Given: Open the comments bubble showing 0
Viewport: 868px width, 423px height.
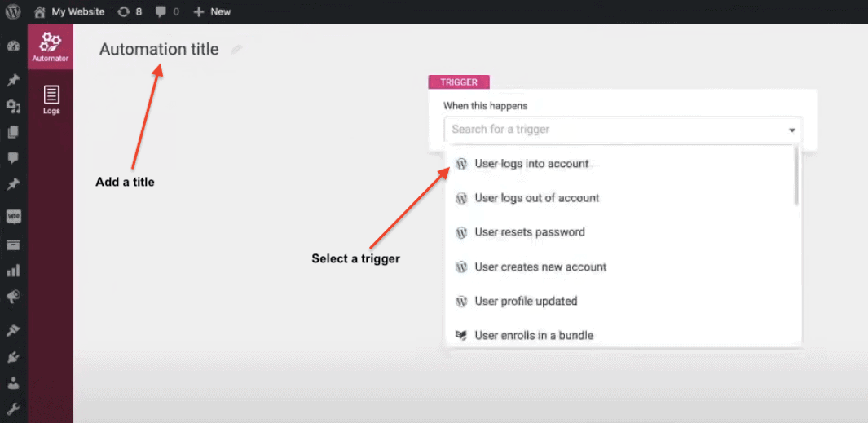Looking at the screenshot, I should (x=167, y=11).
